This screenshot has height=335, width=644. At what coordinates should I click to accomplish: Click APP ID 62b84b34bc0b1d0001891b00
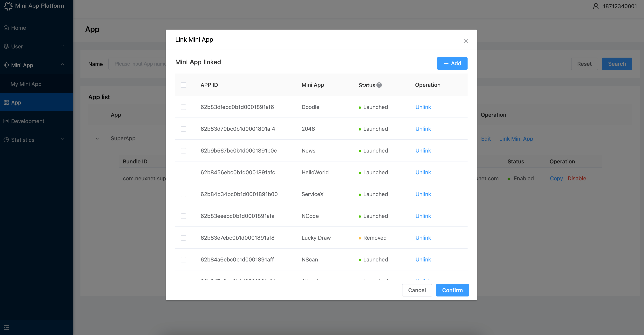click(239, 194)
